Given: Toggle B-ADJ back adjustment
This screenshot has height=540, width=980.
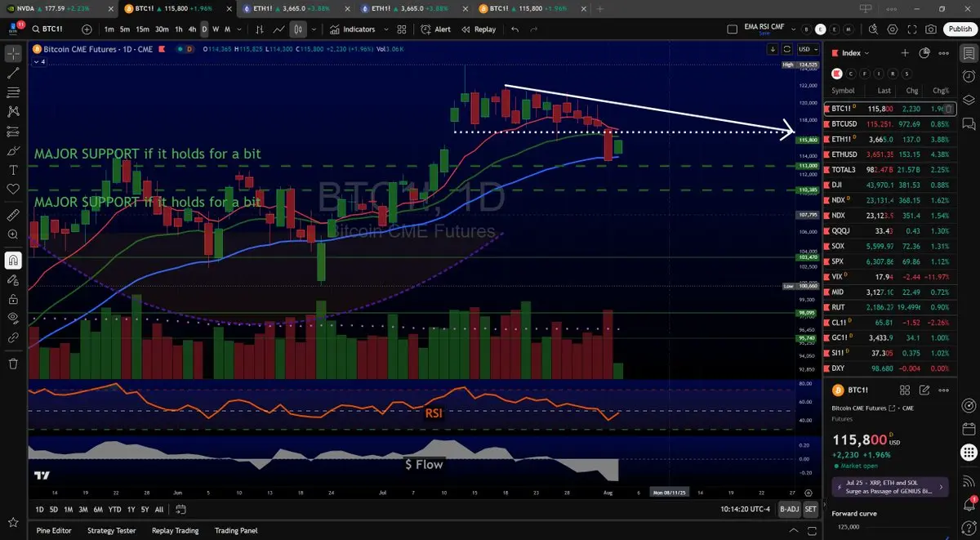Looking at the screenshot, I should pyautogui.click(x=788, y=509).
